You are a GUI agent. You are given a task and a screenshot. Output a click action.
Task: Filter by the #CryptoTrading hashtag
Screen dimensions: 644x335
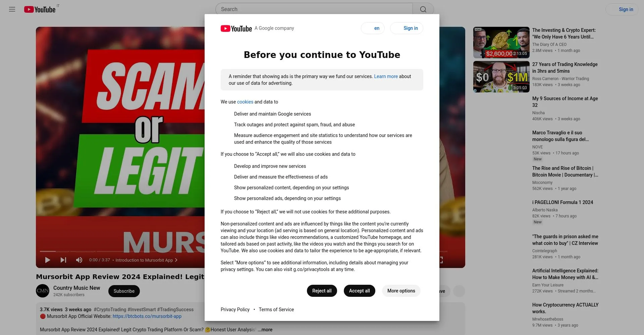110,310
